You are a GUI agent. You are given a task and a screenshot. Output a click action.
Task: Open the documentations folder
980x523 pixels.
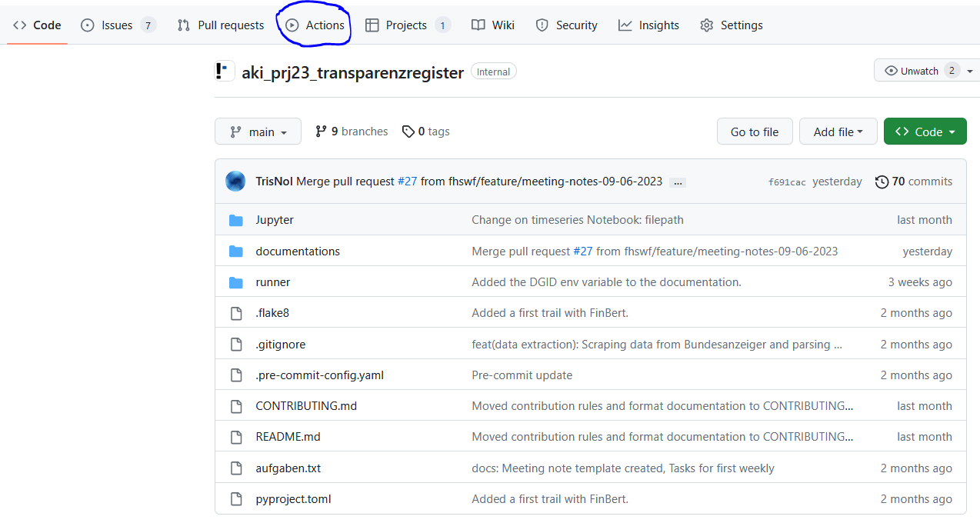(x=298, y=252)
